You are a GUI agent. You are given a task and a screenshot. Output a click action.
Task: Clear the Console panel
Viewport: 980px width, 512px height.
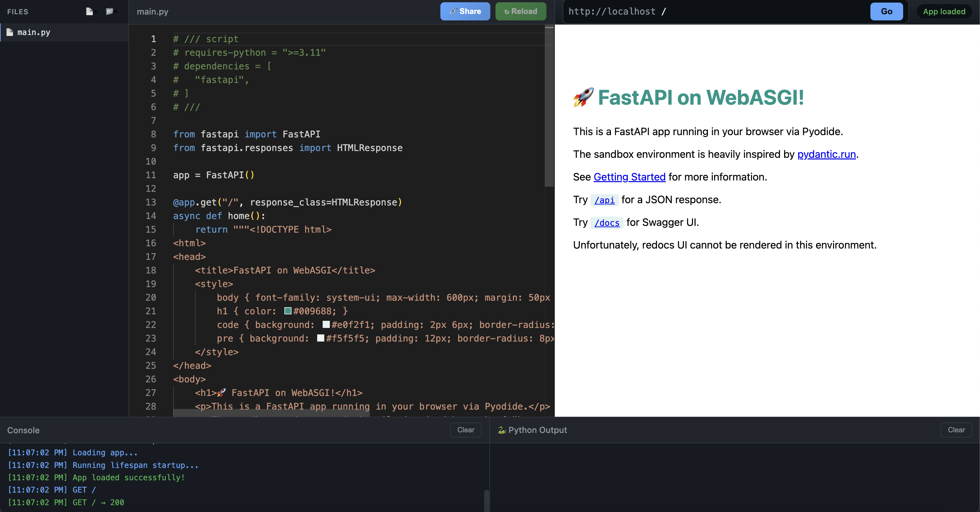[465, 430]
